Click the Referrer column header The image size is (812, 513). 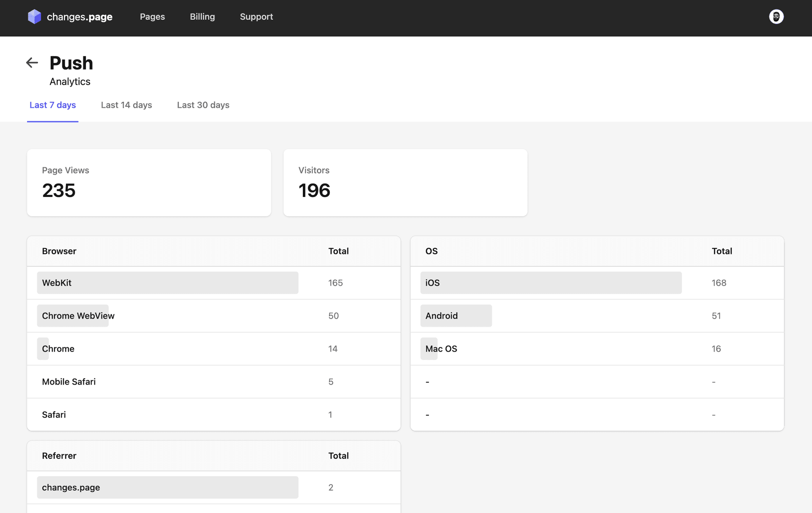59,456
